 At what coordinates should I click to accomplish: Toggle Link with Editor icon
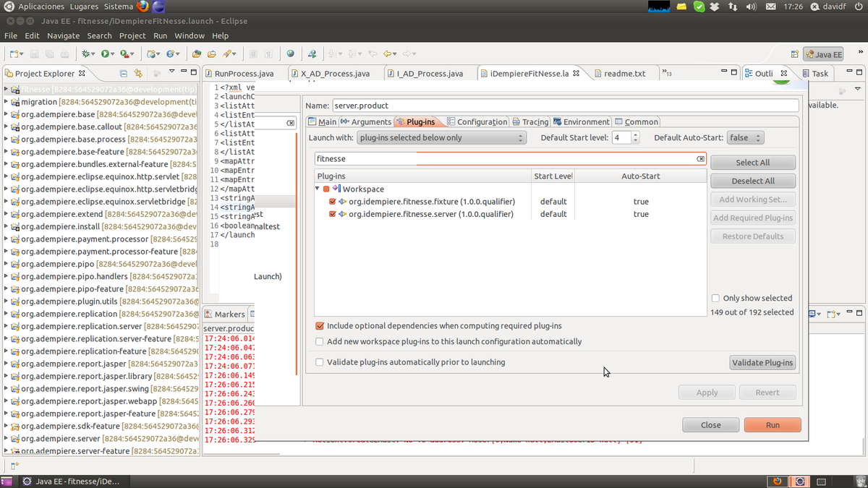(x=137, y=73)
